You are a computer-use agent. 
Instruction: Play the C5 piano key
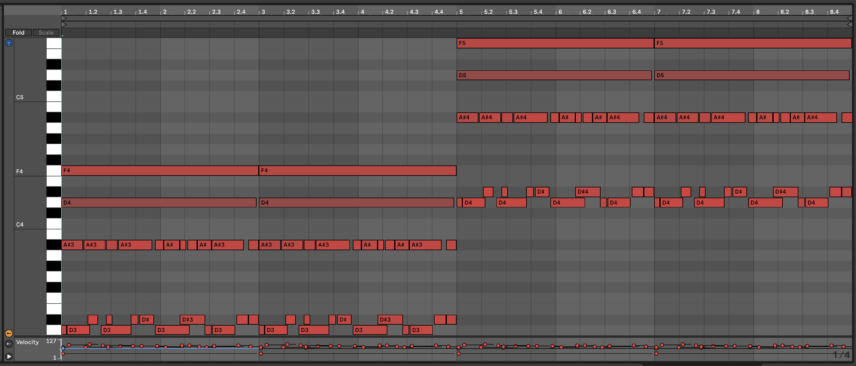point(54,97)
